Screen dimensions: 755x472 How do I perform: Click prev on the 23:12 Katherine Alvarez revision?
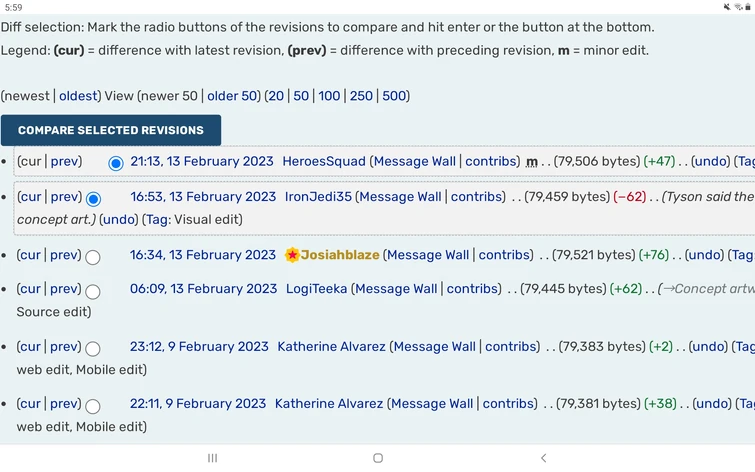pos(65,347)
